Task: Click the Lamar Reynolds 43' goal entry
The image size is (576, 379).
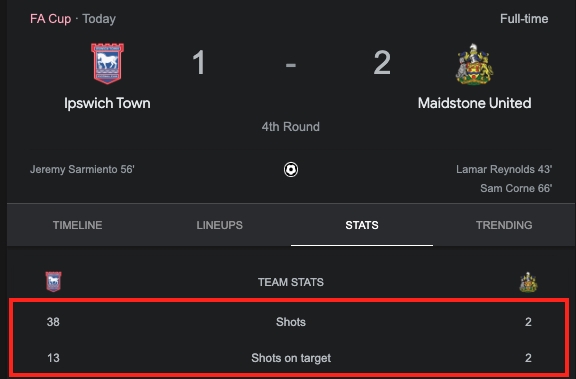Action: tap(504, 169)
